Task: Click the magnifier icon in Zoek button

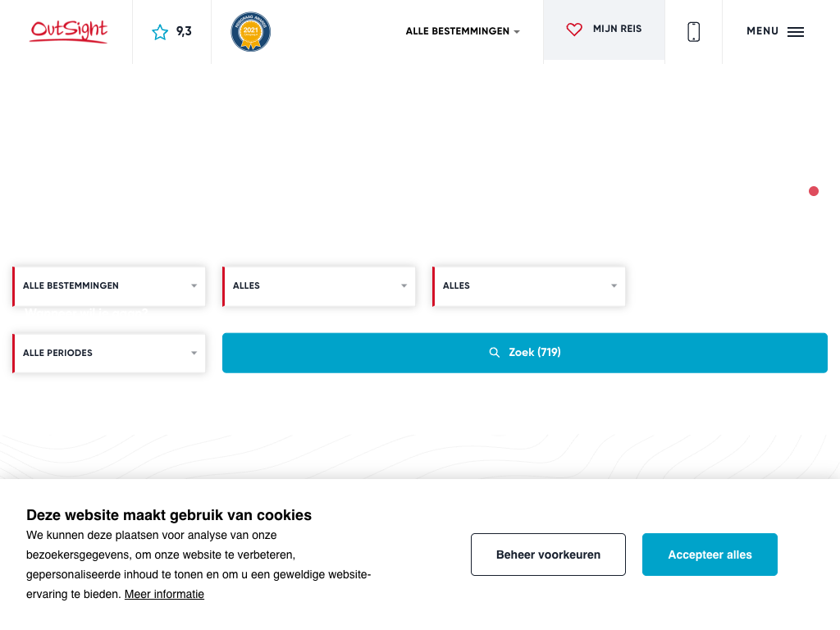Action: click(495, 353)
